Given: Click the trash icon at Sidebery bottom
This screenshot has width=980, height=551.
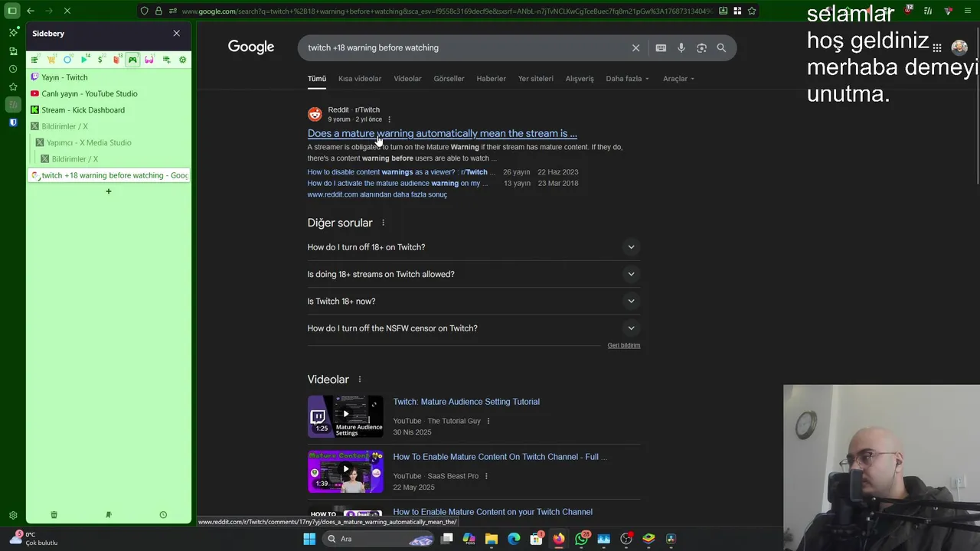Looking at the screenshot, I should tap(54, 515).
